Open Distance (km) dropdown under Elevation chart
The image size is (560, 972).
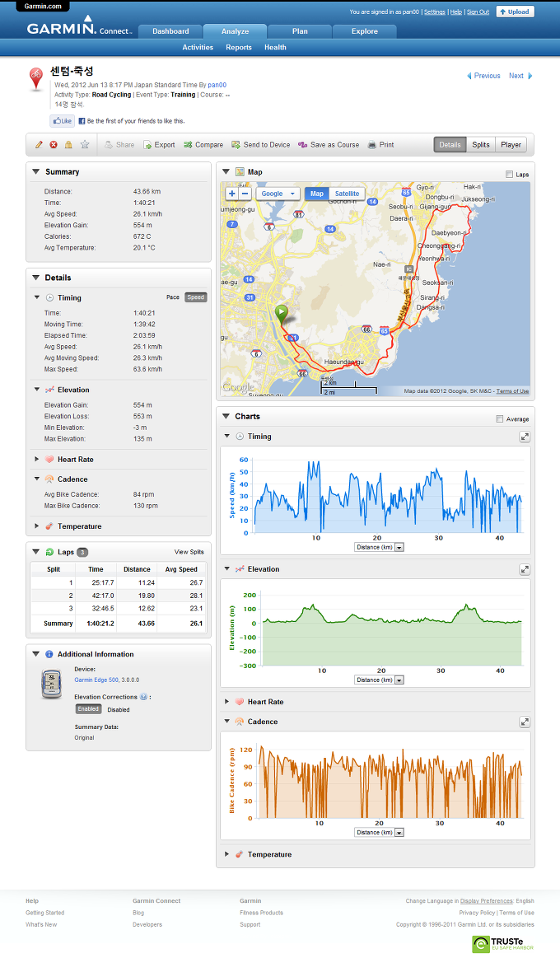[379, 680]
